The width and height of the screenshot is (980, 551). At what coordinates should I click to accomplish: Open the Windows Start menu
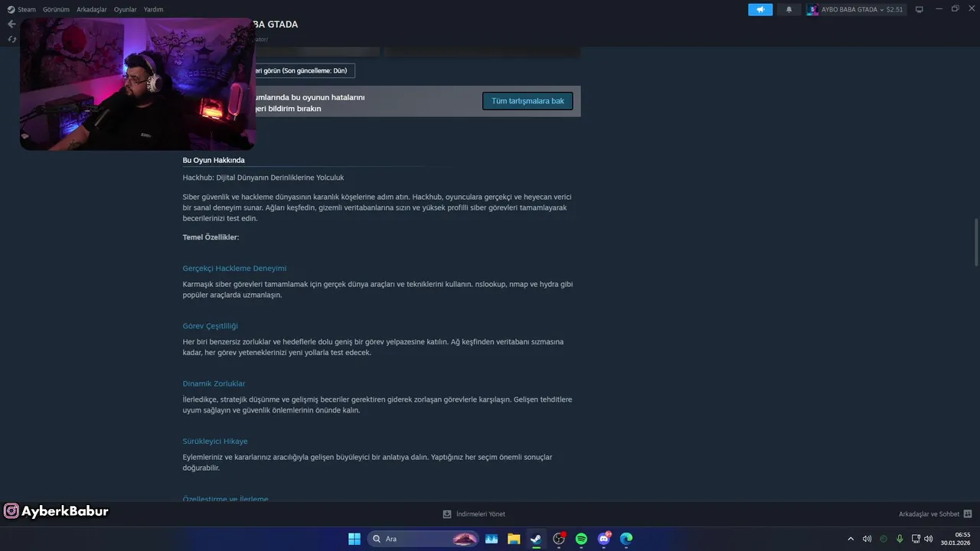tap(354, 539)
